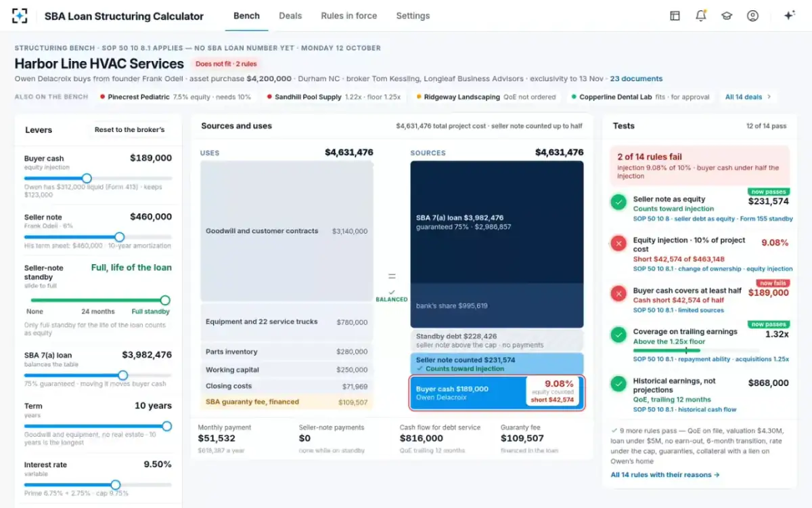Click the Monthly payment $51,532 figure
The width and height of the screenshot is (812, 508).
pos(217,438)
